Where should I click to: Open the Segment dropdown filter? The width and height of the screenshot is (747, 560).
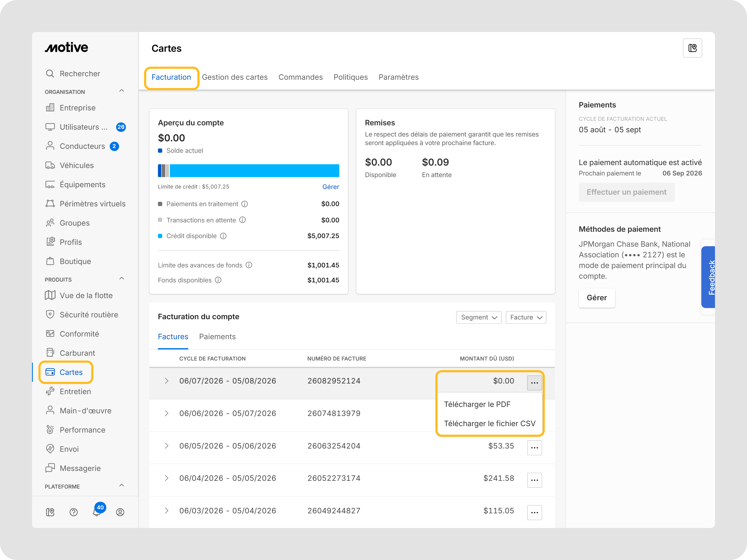(x=479, y=317)
